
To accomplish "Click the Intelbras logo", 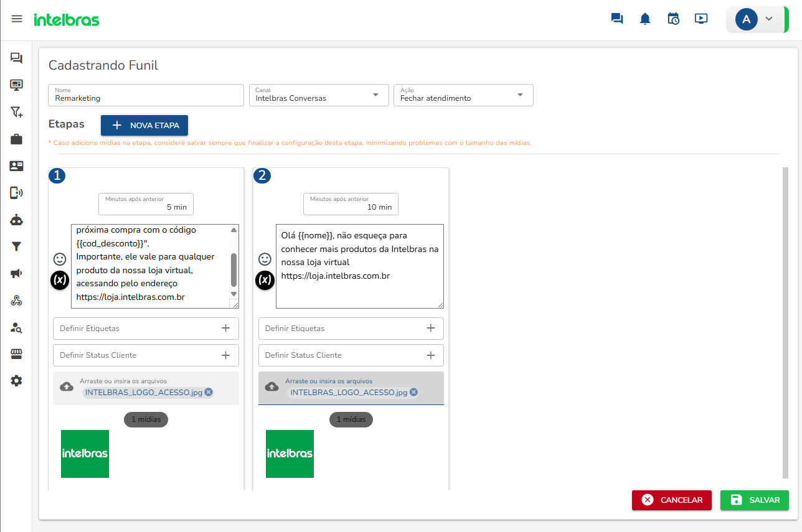I will coord(67,19).
